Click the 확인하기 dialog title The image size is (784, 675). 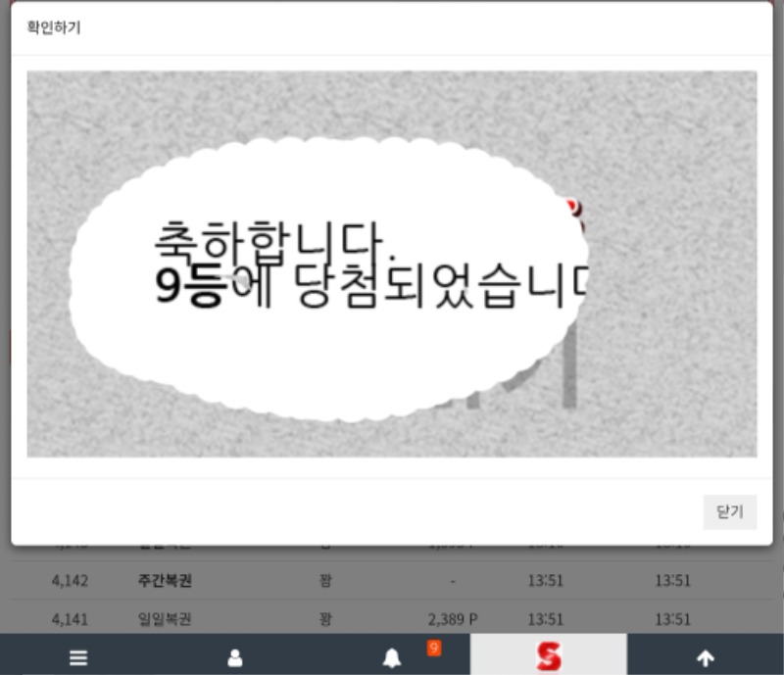tap(54, 27)
